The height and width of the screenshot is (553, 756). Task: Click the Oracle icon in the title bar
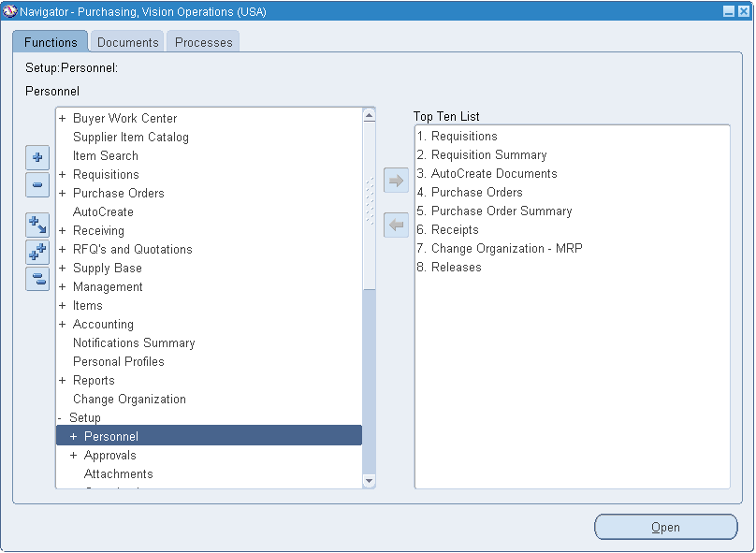click(9, 10)
